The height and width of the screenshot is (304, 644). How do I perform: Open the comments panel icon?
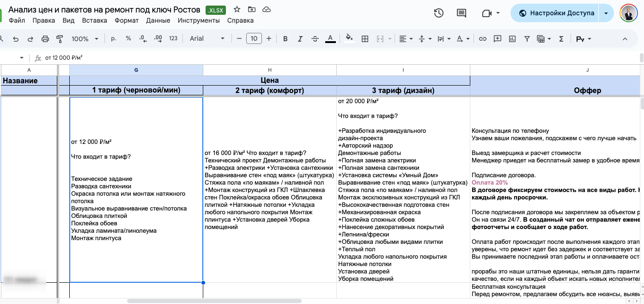(x=461, y=13)
